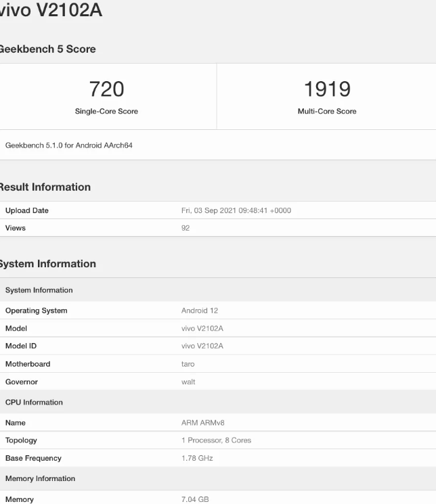Click the upload date value Fri, 03 Sep 2021
Screen dimensions: 436x504
click(236, 210)
